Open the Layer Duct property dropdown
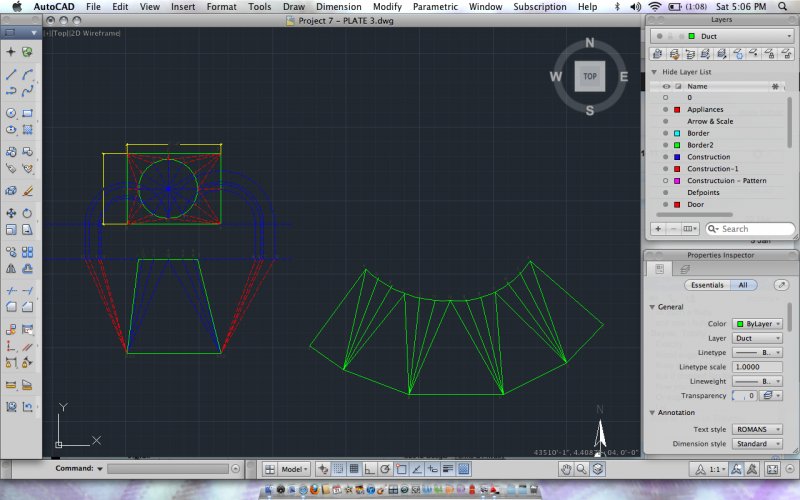The width and height of the screenshot is (800, 500). pyautogui.click(x=758, y=338)
